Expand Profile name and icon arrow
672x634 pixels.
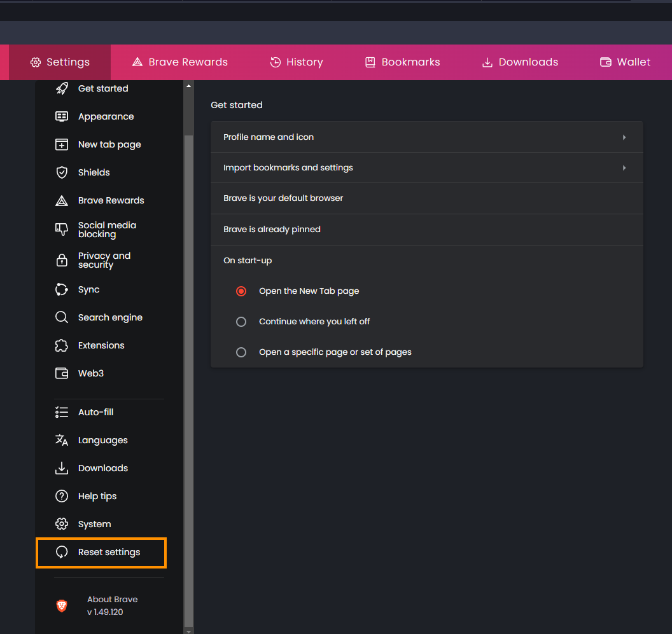click(x=624, y=137)
